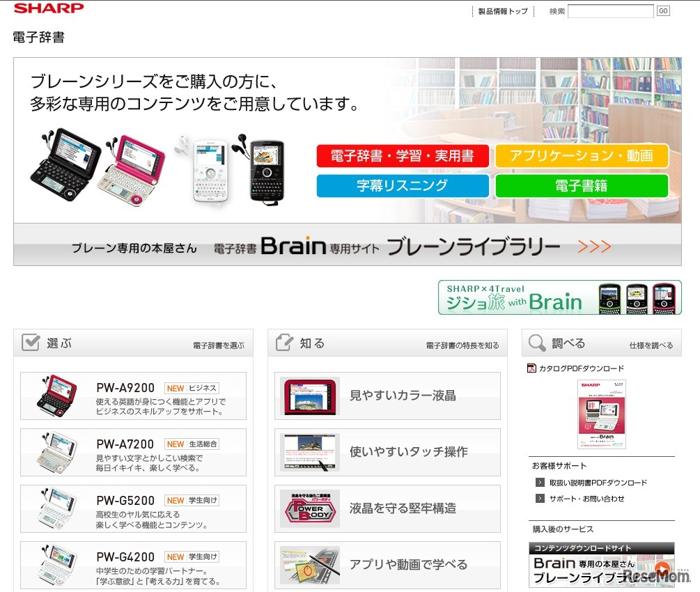Click the white handheld Brain device image

coord(210,171)
